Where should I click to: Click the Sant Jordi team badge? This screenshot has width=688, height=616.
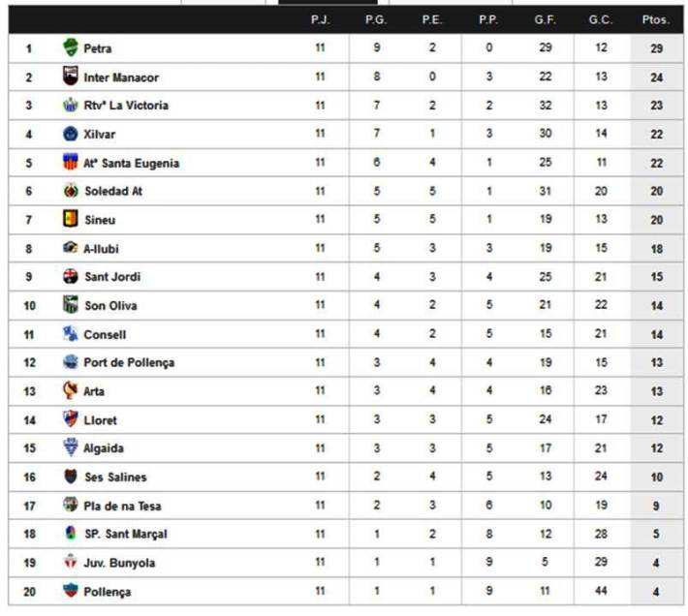point(70,277)
